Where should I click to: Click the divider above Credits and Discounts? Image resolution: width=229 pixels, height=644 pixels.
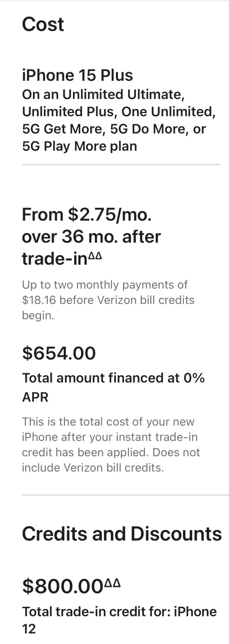coord(125,495)
